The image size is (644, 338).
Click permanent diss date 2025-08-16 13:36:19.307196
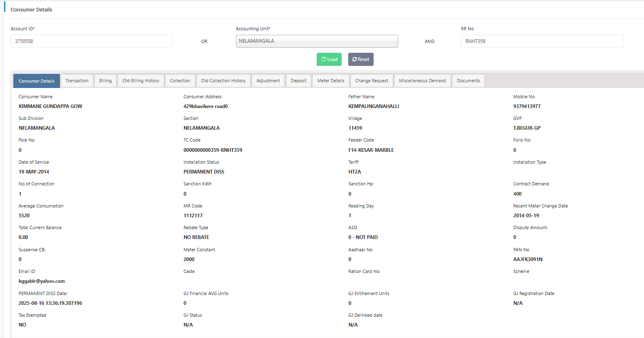pyautogui.click(x=50, y=303)
